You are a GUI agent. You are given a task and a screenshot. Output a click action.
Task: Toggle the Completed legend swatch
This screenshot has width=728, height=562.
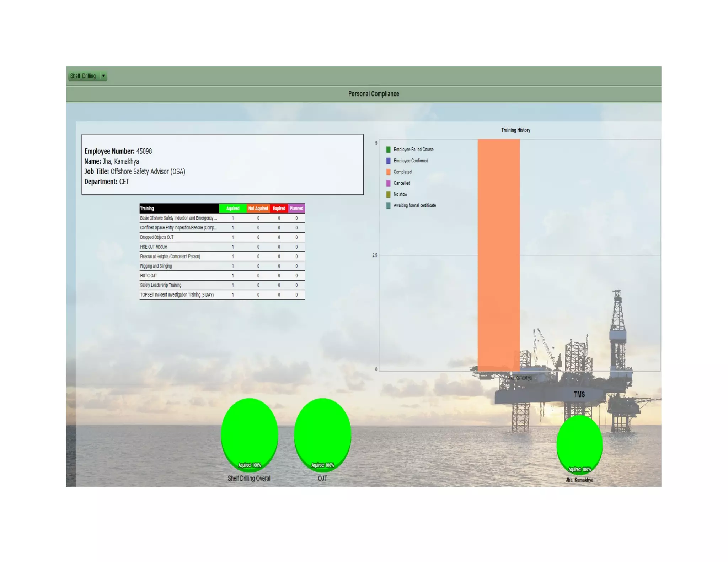coord(388,172)
